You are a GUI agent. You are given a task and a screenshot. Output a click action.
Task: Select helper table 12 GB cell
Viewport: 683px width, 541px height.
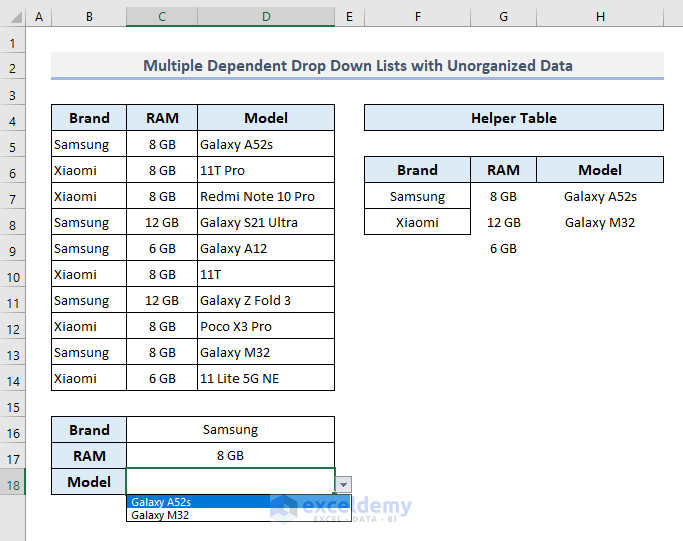pyautogui.click(x=504, y=222)
